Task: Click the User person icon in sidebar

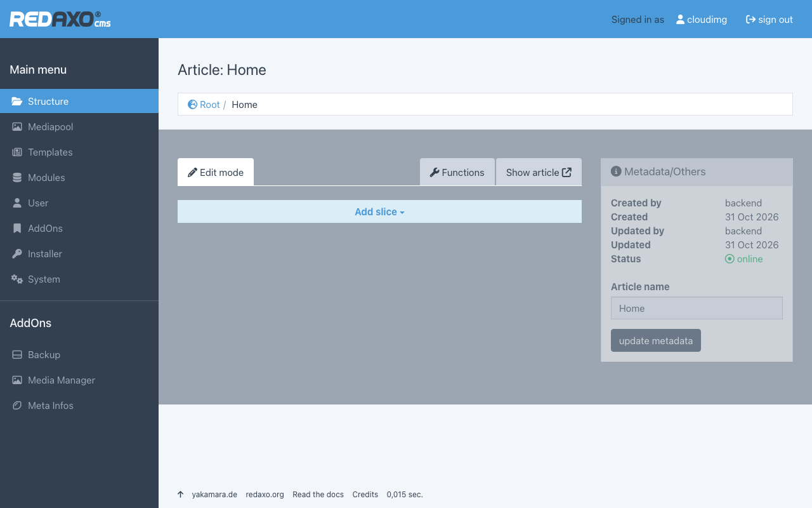Action: [17, 203]
